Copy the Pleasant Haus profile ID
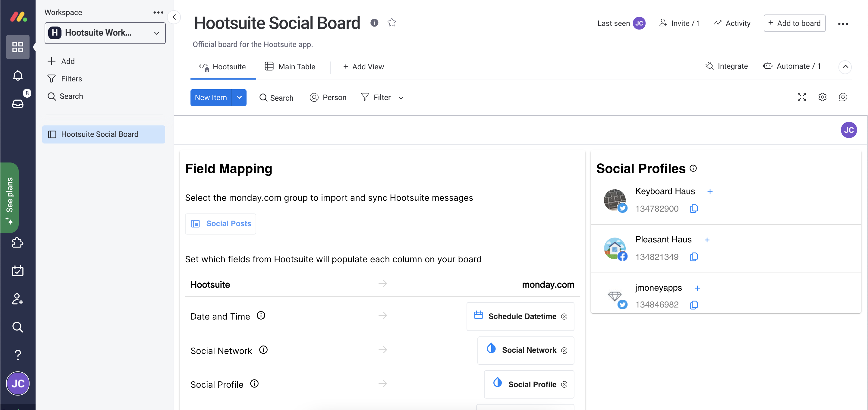 coord(694,257)
